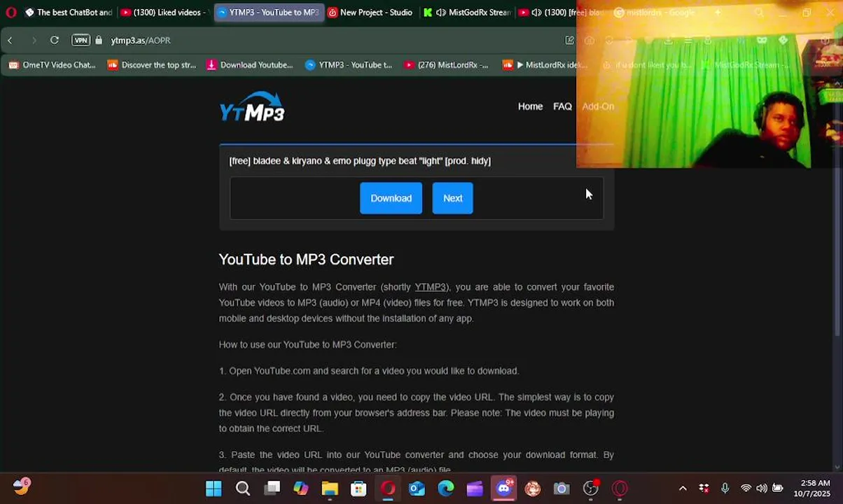Screen dimensions: 843x504
Task: Launch Copilot from taskbar
Action: coord(301,489)
